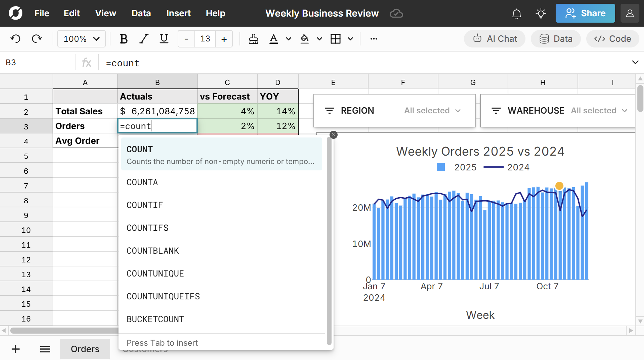
Task: Click the lightbulb theme icon
Action: coord(540,14)
